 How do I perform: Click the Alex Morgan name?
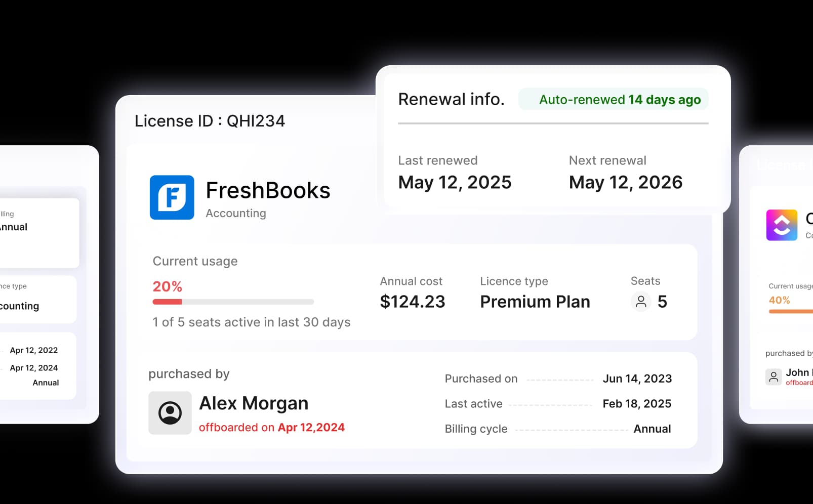(x=254, y=403)
